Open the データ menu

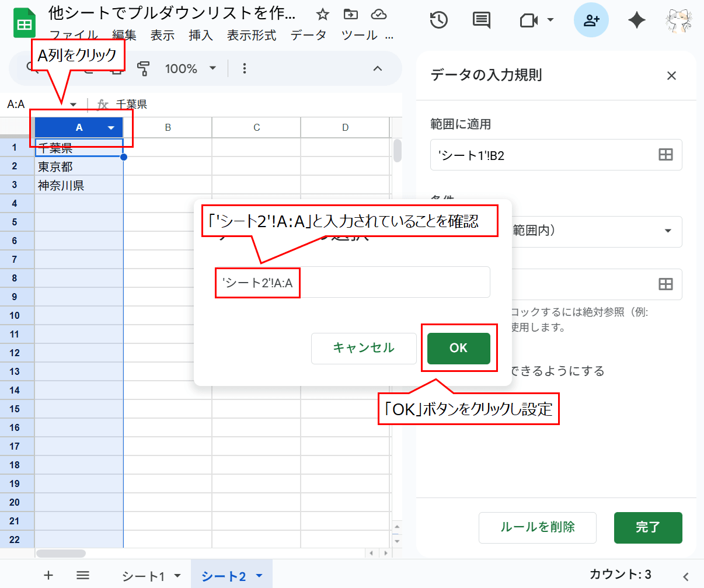coord(309,35)
